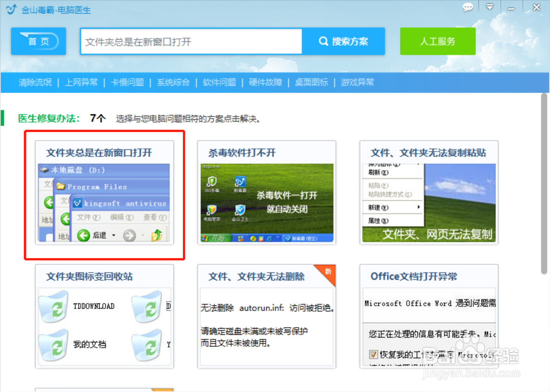
Task: Click the 金山卫士 icon in antivirus thumbnail
Action: (240, 210)
